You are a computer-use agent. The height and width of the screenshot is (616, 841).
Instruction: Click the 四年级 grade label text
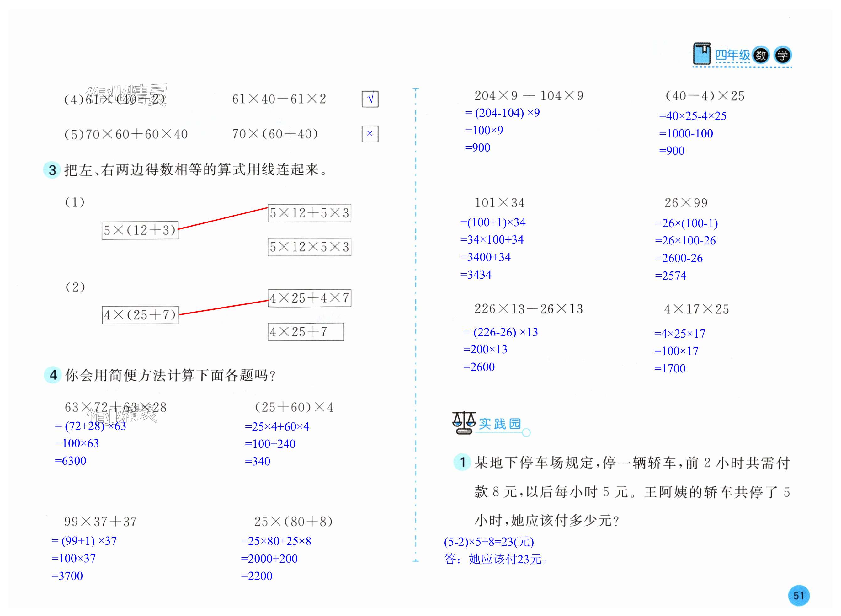pyautogui.click(x=732, y=56)
